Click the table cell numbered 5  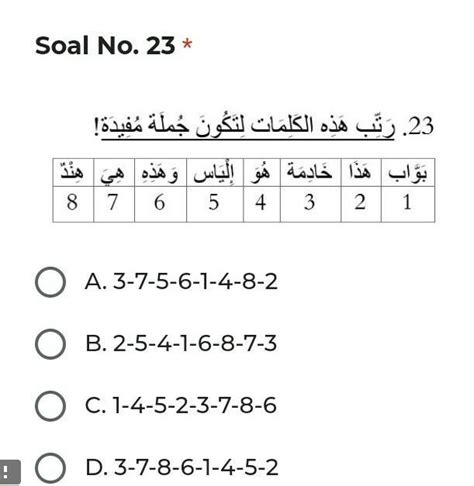click(x=215, y=204)
